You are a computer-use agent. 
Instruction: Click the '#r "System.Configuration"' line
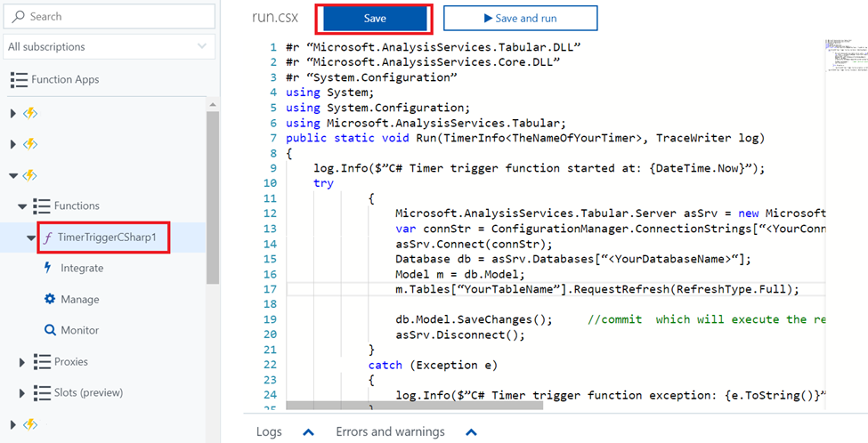pos(371,77)
